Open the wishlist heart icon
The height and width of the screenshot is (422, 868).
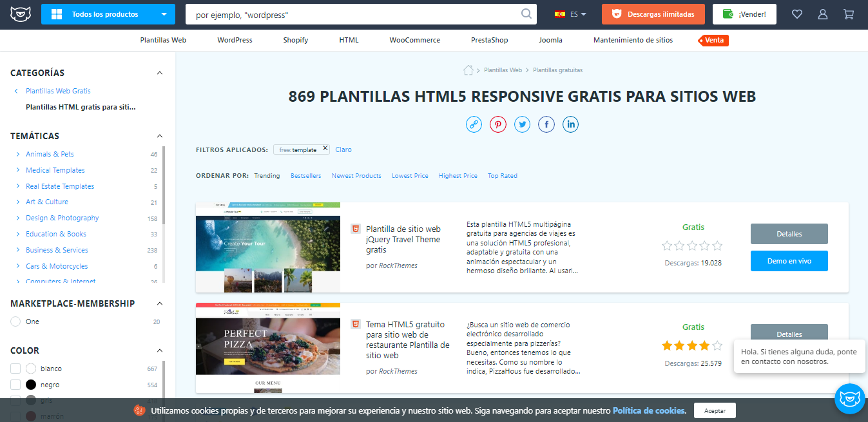pos(797,14)
